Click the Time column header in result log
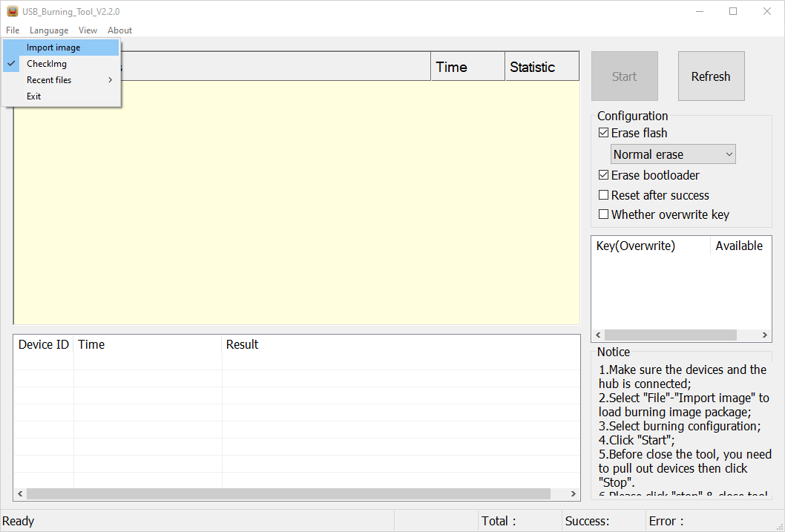Viewport: 785px width, 532px height. click(147, 344)
